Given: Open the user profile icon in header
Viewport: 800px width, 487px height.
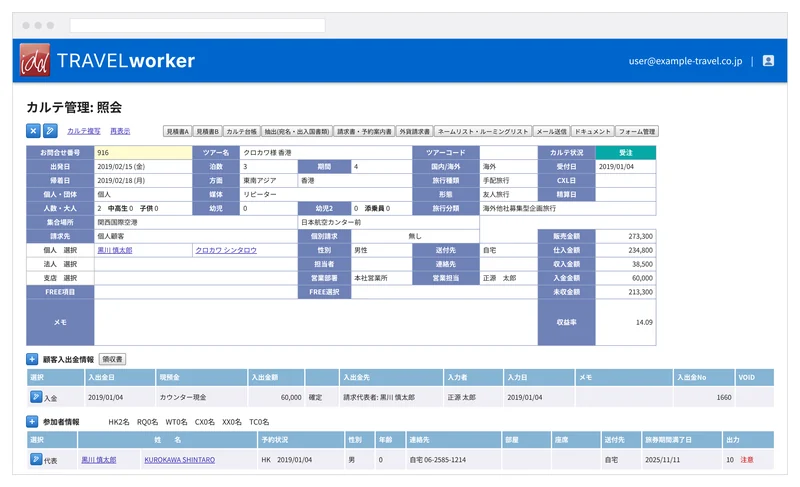Looking at the screenshot, I should (x=768, y=61).
